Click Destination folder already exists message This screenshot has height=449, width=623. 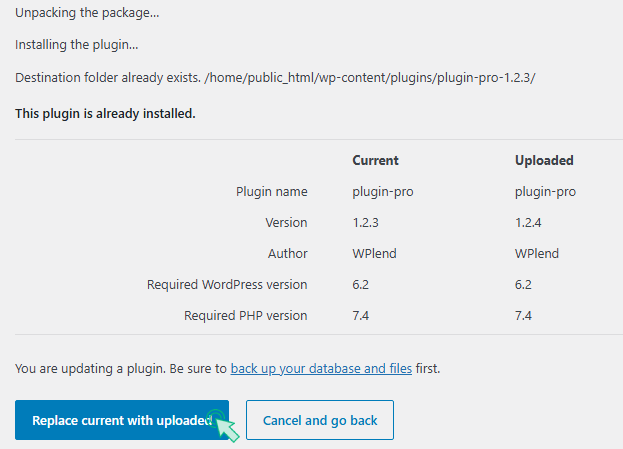[275, 77]
